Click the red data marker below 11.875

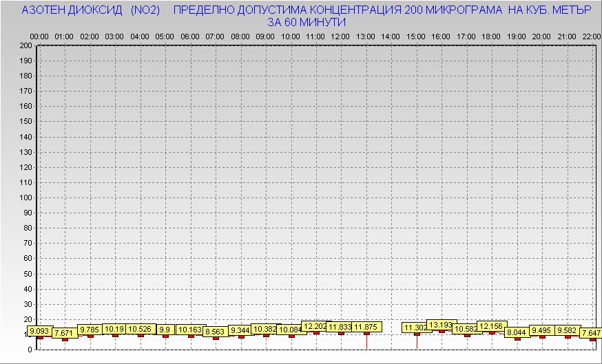pyautogui.click(x=366, y=334)
